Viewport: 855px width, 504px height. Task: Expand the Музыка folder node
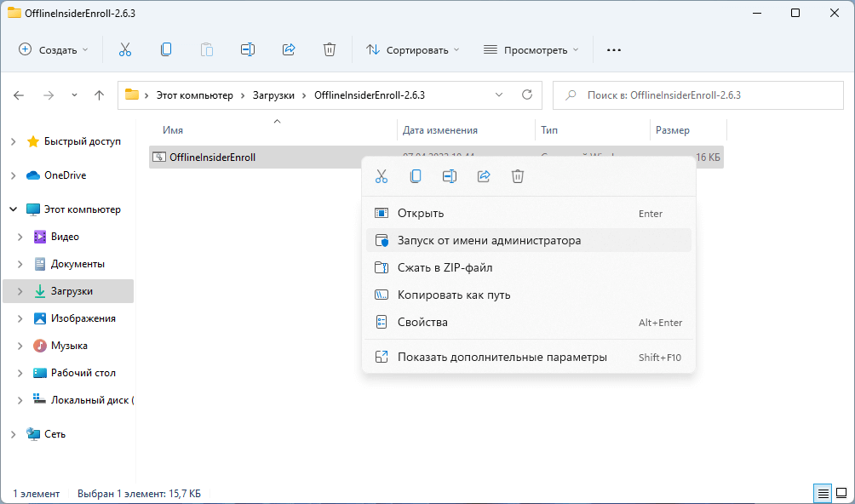coord(20,346)
